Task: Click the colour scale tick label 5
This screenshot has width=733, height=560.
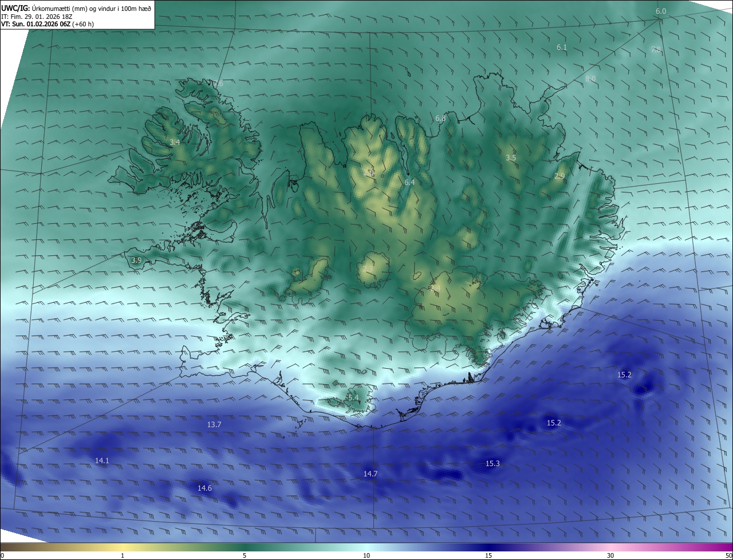Action: click(x=245, y=555)
